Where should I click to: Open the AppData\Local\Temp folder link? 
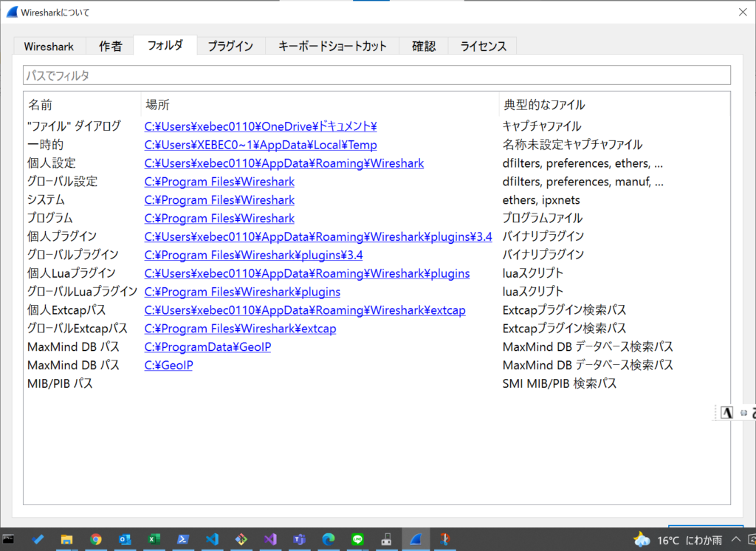(261, 145)
